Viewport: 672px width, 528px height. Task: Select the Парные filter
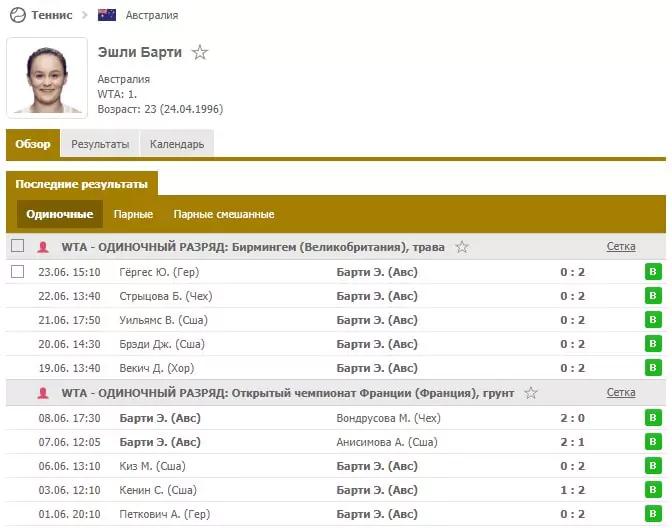(x=133, y=214)
